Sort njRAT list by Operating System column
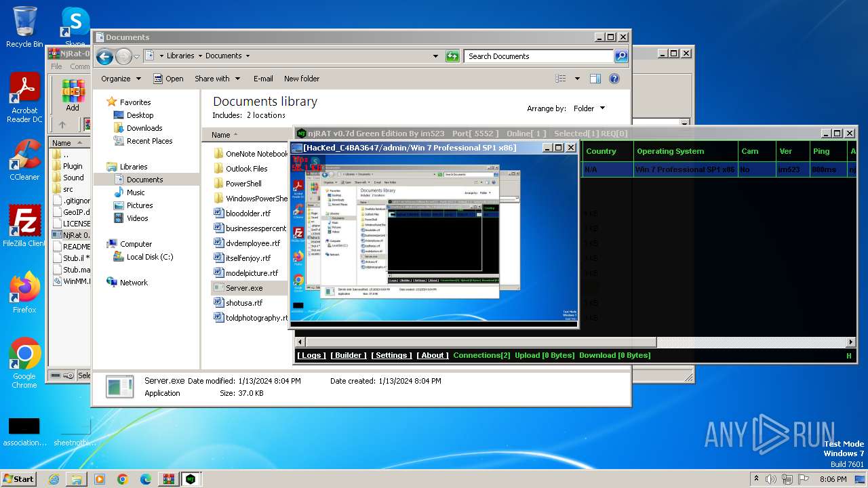The width and height of the screenshot is (868, 488). point(686,151)
